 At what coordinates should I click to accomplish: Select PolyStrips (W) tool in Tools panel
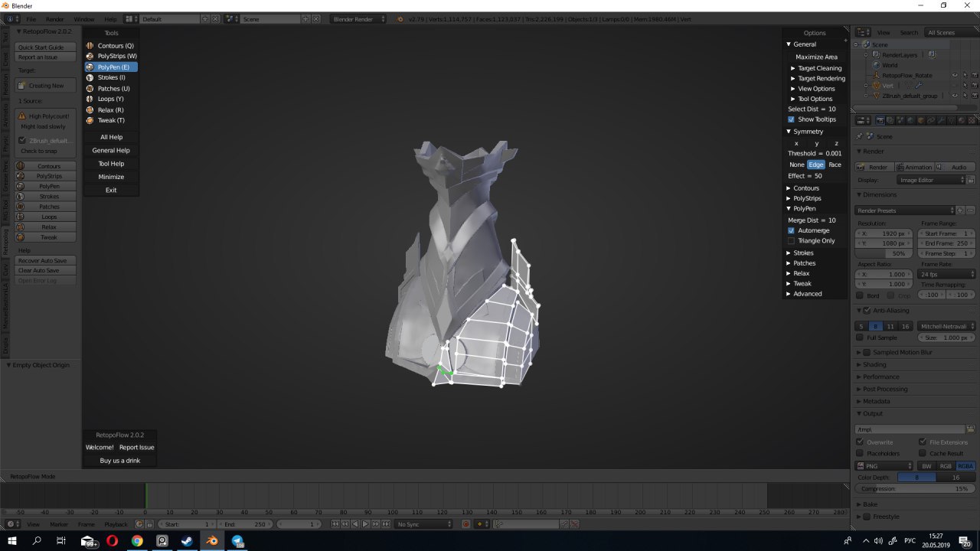pyautogui.click(x=111, y=57)
